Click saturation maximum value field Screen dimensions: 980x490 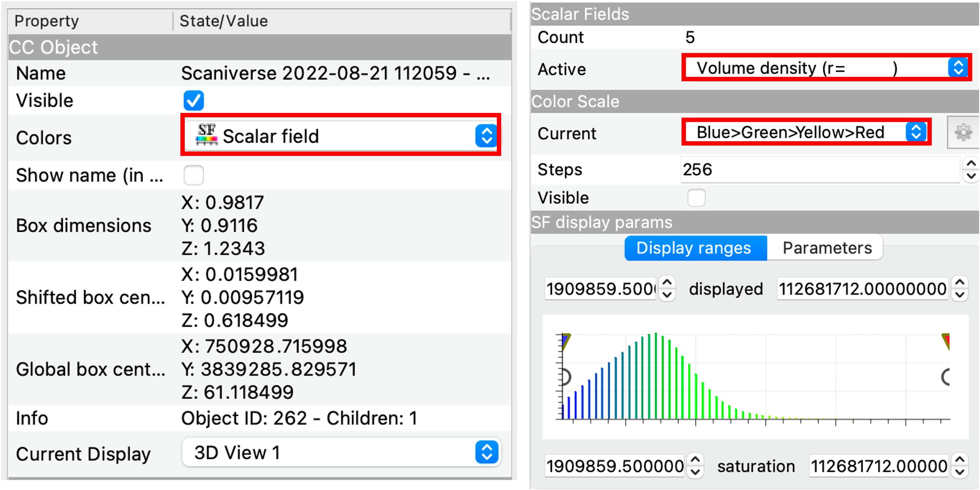click(878, 466)
